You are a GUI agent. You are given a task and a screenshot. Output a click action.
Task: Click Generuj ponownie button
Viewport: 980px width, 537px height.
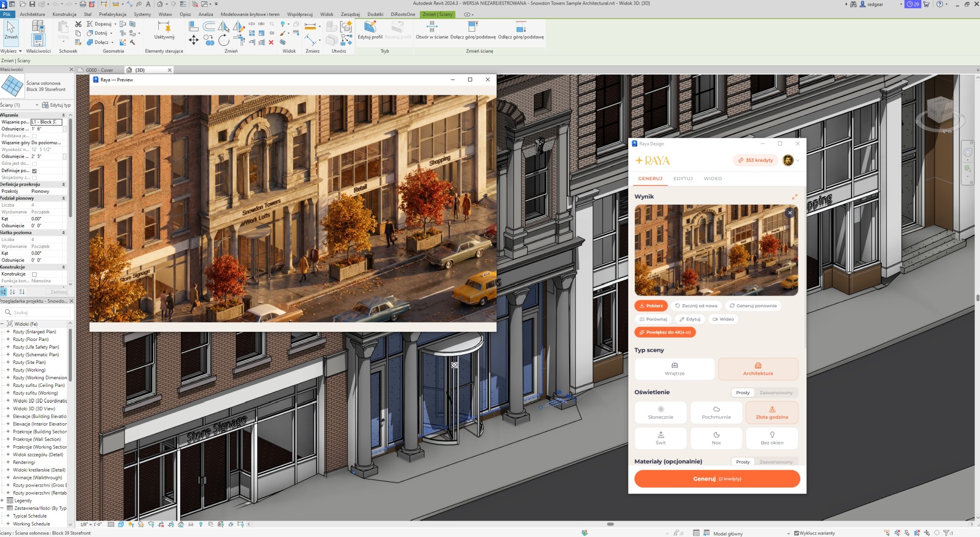click(x=753, y=306)
